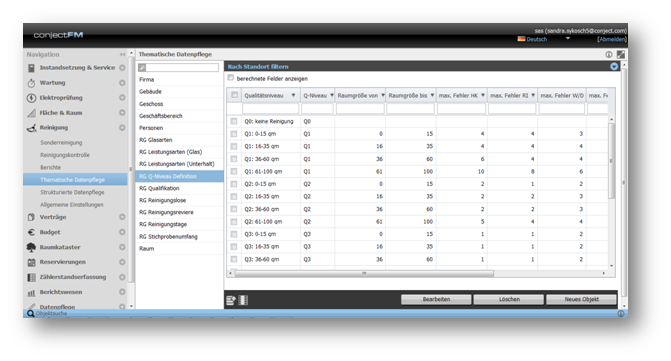Click the Löschen button

[509, 299]
